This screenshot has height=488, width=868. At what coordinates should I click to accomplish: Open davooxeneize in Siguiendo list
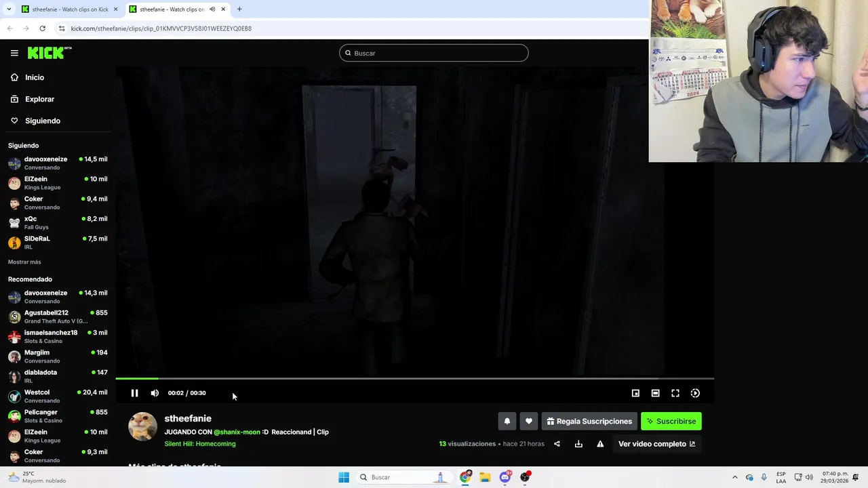tap(58, 163)
